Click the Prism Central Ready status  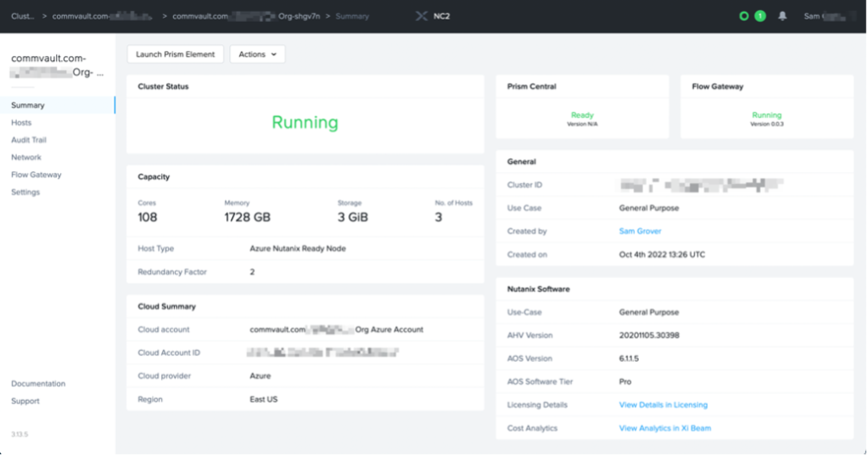(x=582, y=115)
